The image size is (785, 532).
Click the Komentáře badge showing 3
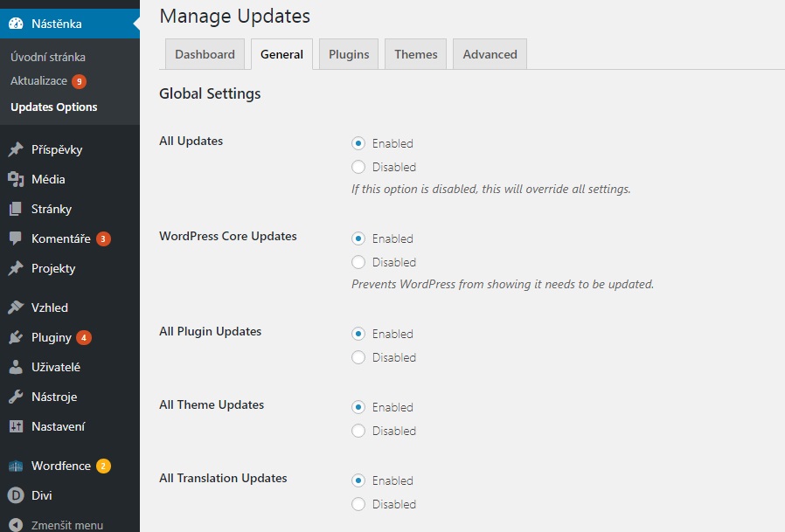[103, 238]
